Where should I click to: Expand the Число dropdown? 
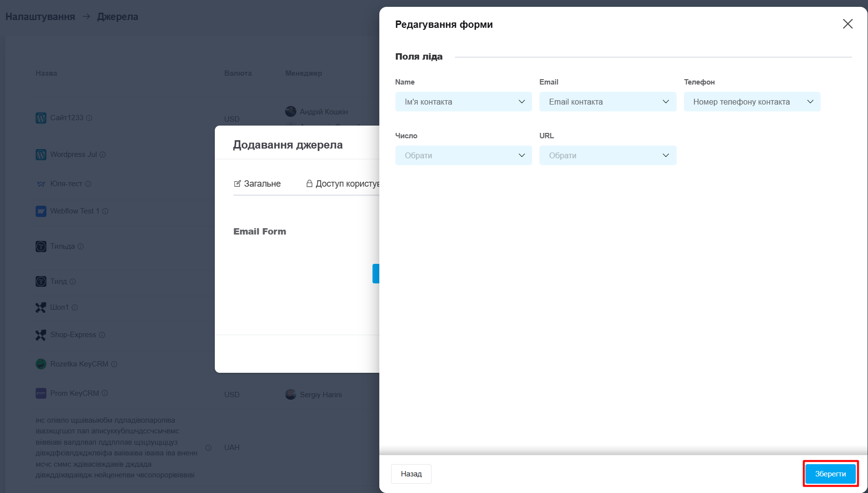tap(464, 155)
